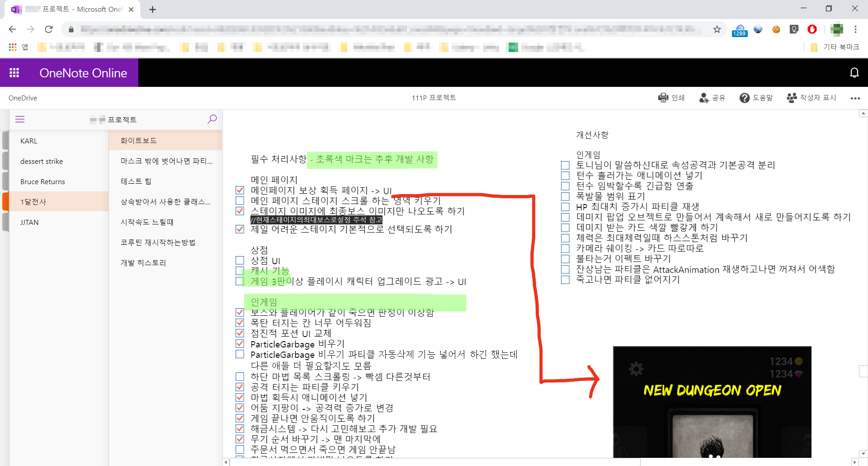Select the 1달전사 section

point(59,202)
